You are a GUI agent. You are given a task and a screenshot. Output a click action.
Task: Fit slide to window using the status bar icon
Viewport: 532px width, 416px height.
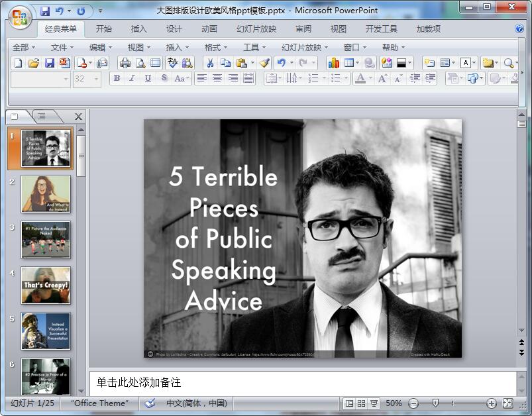pos(508,403)
